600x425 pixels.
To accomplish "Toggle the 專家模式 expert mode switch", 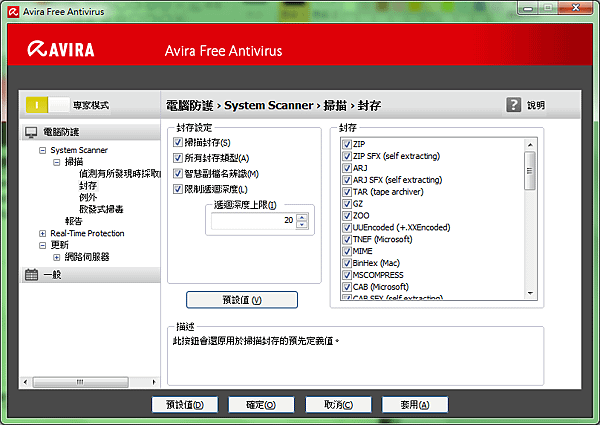I will (x=48, y=105).
